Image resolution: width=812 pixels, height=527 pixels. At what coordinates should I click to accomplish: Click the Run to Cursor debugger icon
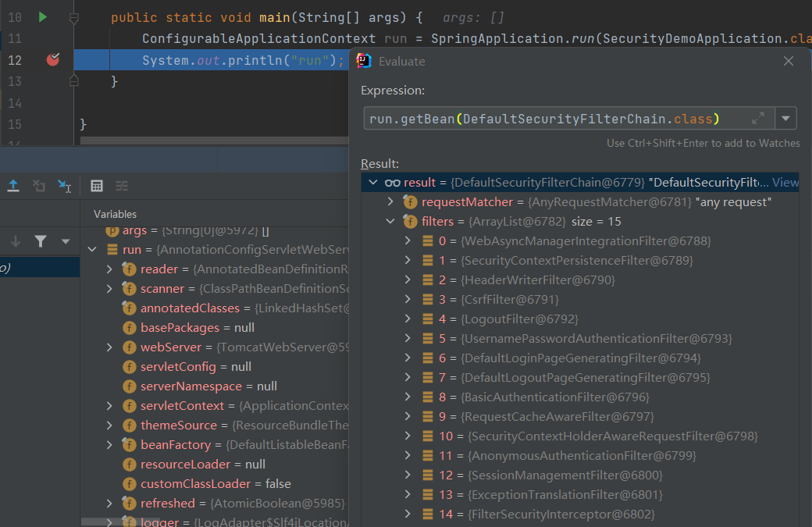coord(64,186)
